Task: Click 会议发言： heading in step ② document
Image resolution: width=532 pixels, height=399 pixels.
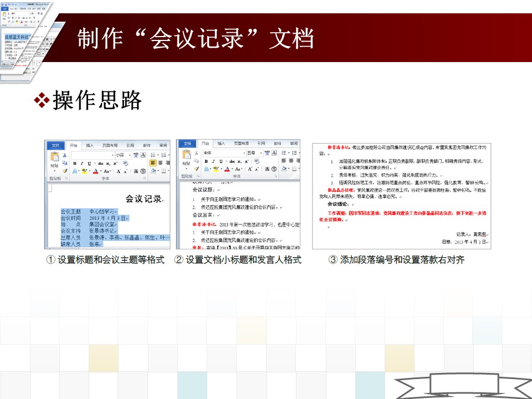Action: click(204, 215)
